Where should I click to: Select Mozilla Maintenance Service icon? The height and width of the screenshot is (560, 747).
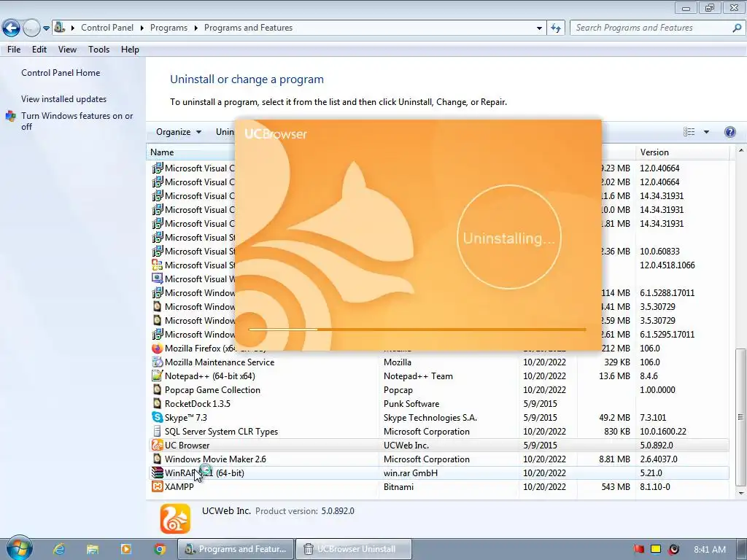click(157, 362)
